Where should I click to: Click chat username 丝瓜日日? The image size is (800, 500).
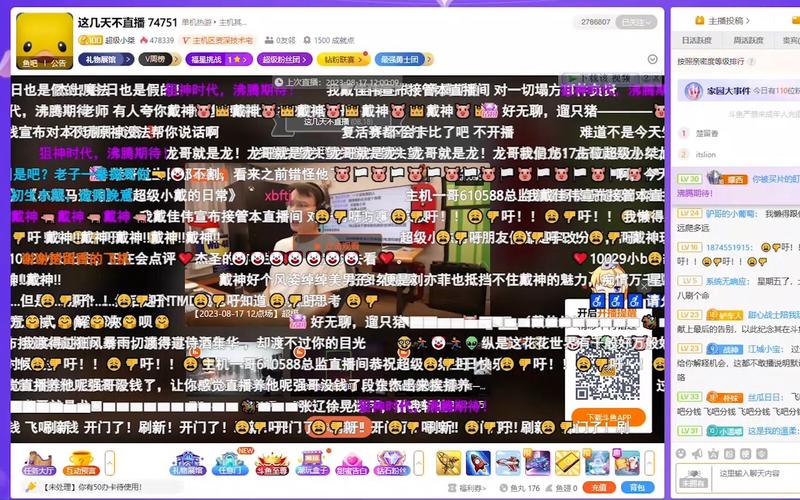pyautogui.click(x=766, y=397)
